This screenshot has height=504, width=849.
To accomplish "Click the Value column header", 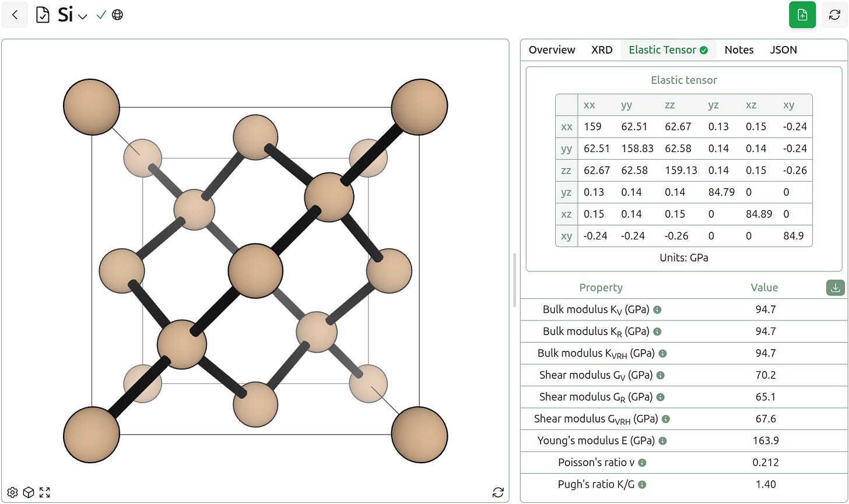I will (764, 287).
